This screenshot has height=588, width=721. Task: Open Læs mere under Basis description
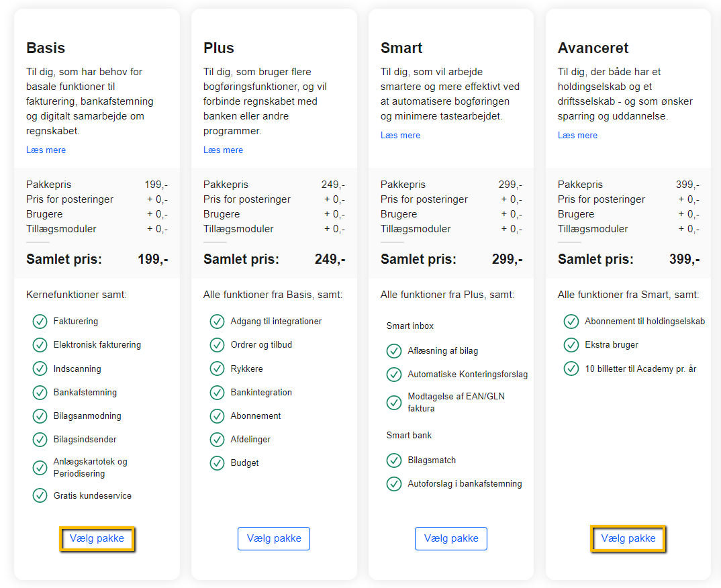click(x=46, y=150)
